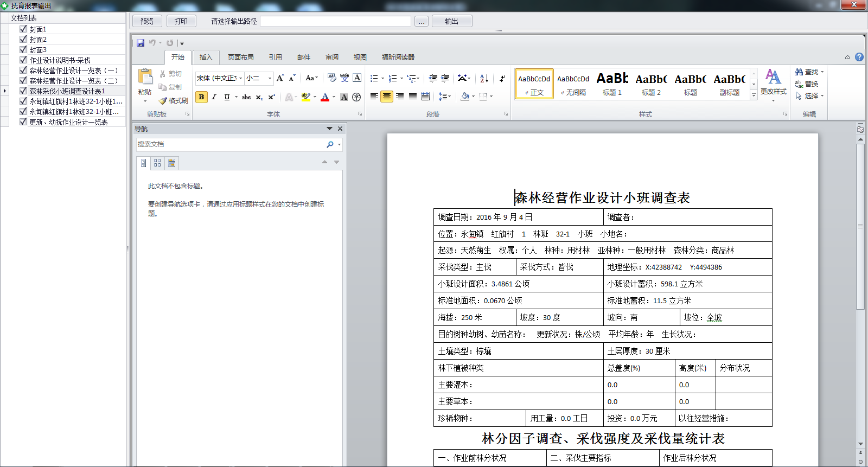Click the Paste (粘贴) clipboard icon

145,77
